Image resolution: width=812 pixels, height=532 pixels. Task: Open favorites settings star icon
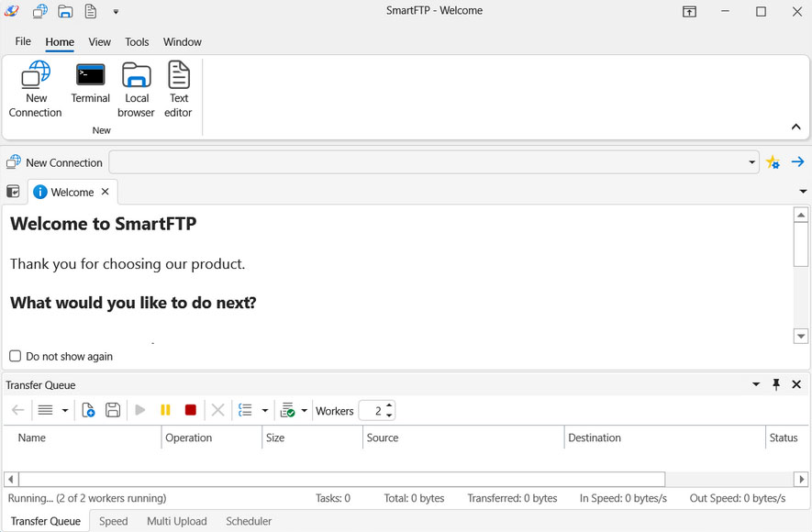[773, 162]
